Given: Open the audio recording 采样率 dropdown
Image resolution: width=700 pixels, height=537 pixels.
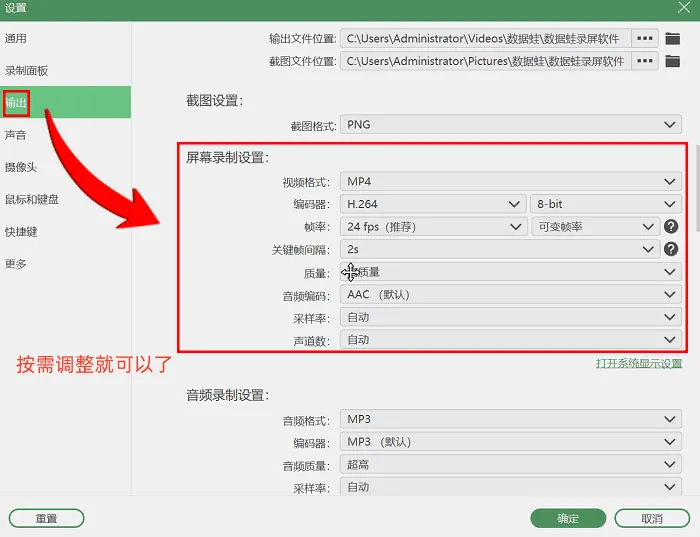Looking at the screenshot, I should point(511,487).
